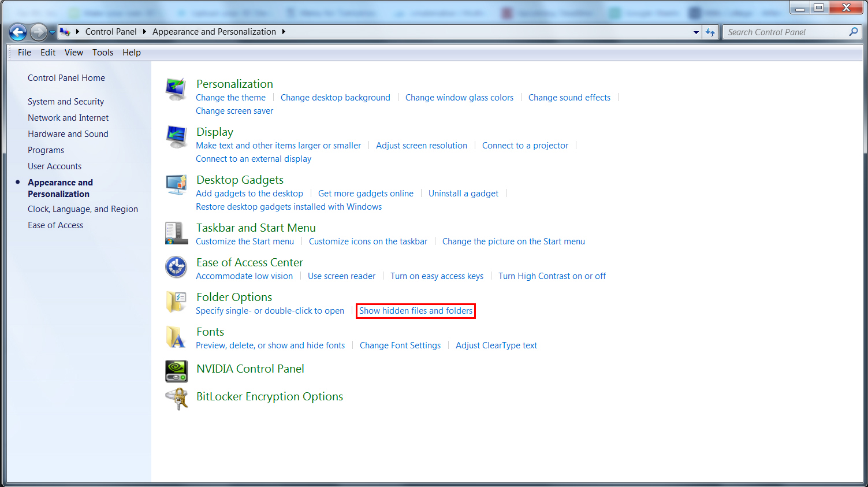Click the Refresh button beside address bar

(710, 32)
